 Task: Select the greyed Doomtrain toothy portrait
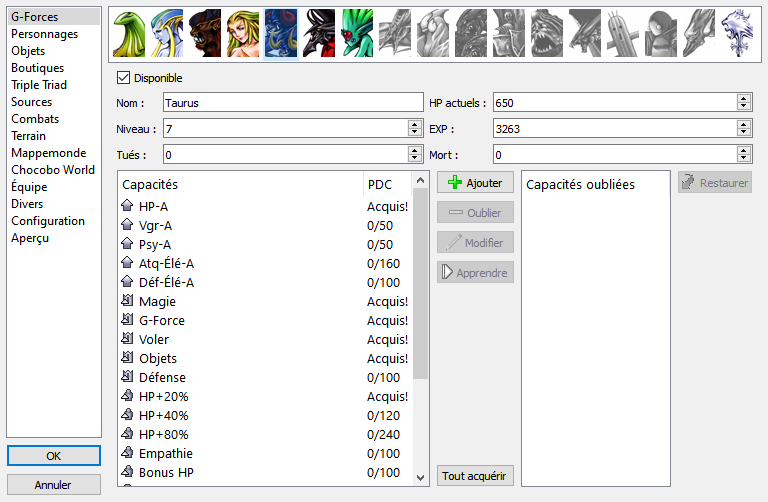pos(547,34)
